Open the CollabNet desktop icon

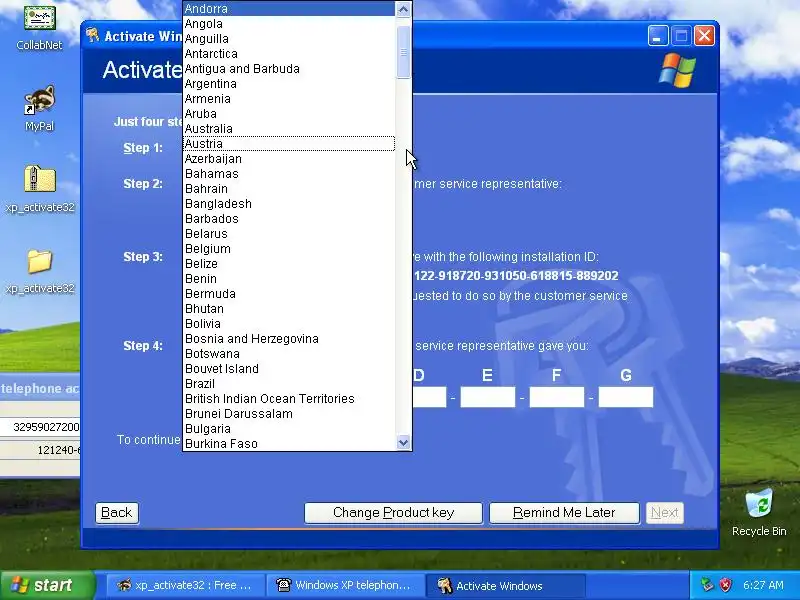(x=39, y=26)
